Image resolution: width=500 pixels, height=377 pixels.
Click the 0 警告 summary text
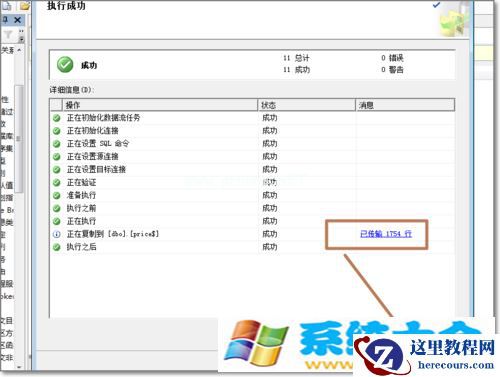392,70
